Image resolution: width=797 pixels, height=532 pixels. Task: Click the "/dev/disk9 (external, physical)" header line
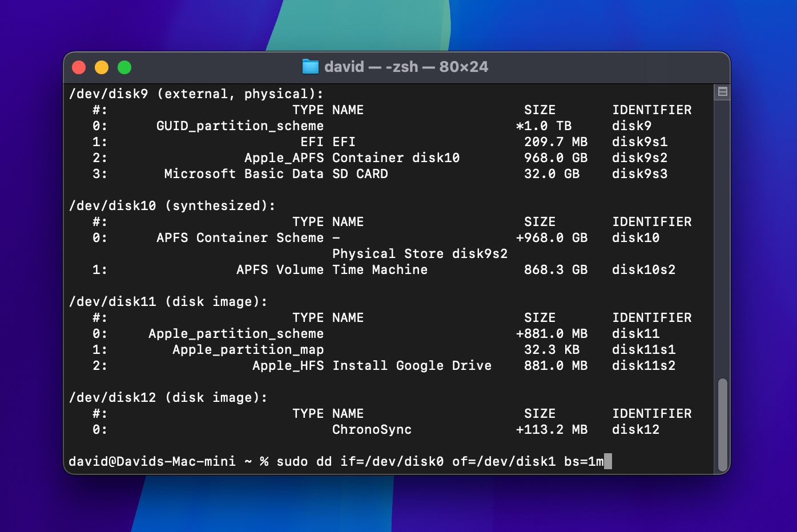click(196, 94)
